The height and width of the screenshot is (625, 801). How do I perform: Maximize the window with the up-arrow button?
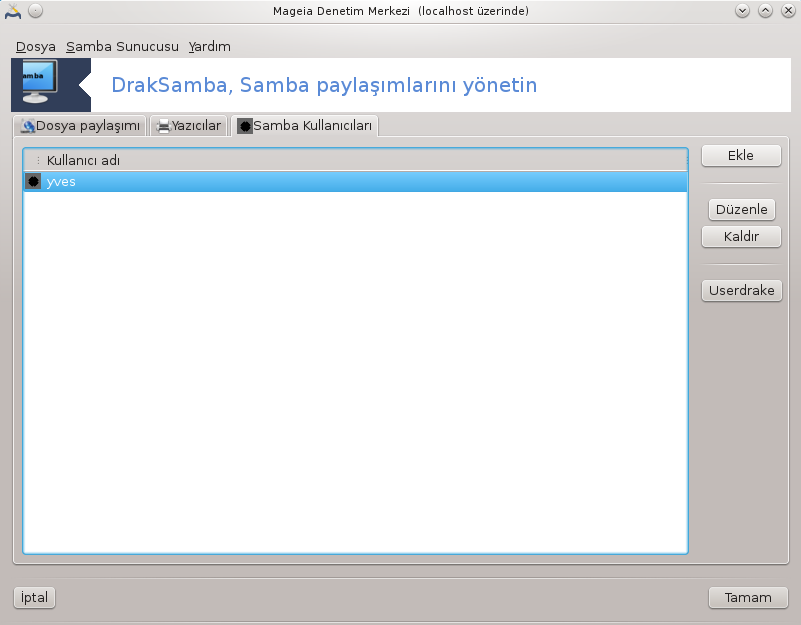click(x=765, y=11)
